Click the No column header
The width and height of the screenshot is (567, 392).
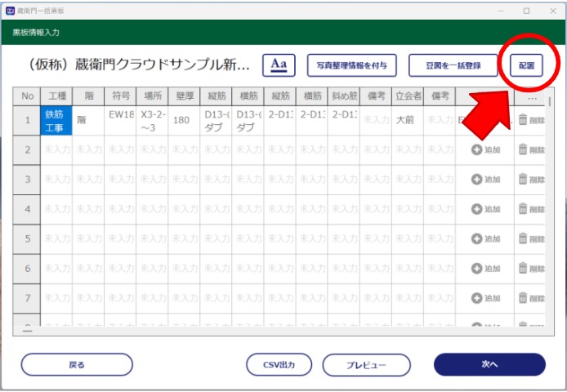point(27,96)
